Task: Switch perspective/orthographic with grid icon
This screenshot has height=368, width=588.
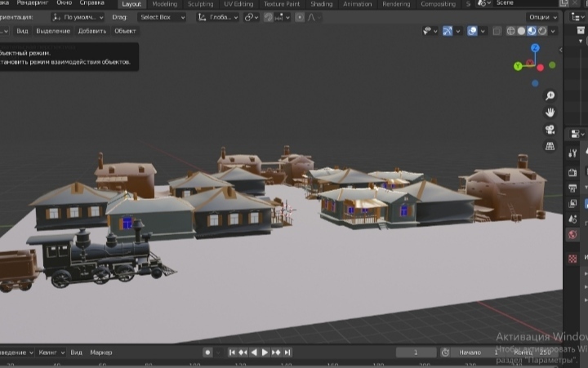Action: [550, 146]
